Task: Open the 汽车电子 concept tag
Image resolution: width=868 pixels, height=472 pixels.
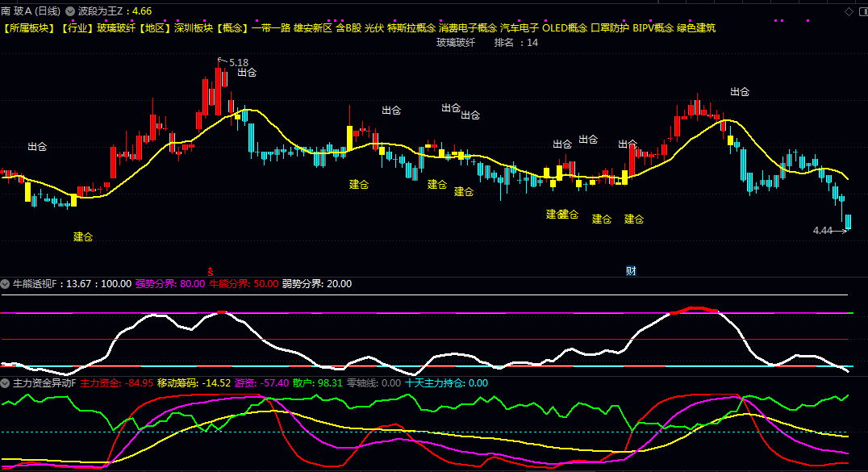Action: (x=520, y=27)
